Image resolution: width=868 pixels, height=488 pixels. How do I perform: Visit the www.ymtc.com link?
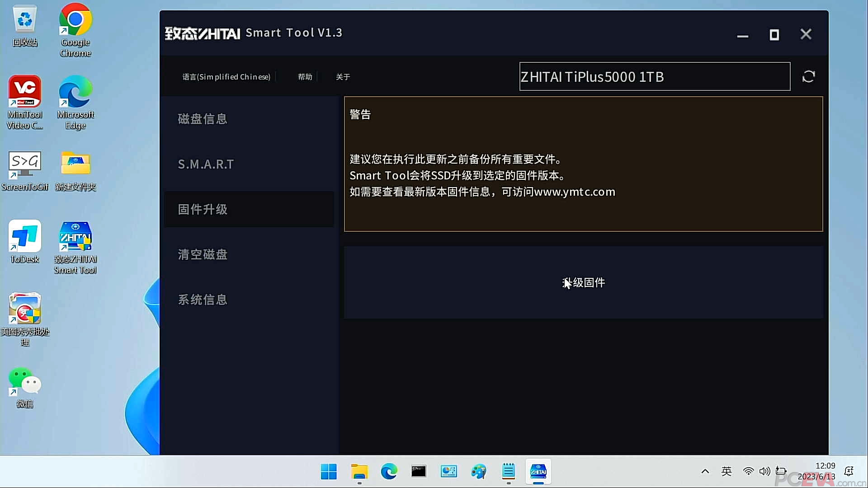click(x=575, y=192)
